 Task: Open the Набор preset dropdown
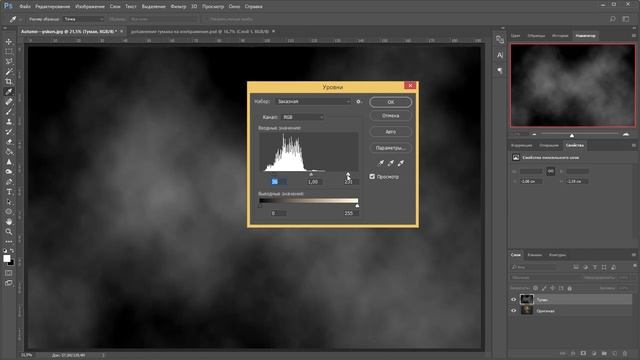(313, 102)
